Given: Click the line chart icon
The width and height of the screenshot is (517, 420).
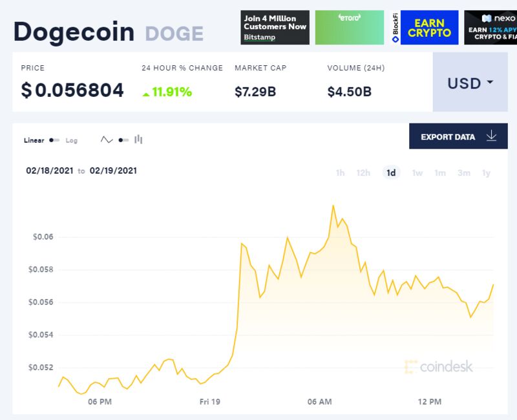Looking at the screenshot, I should pos(107,140).
